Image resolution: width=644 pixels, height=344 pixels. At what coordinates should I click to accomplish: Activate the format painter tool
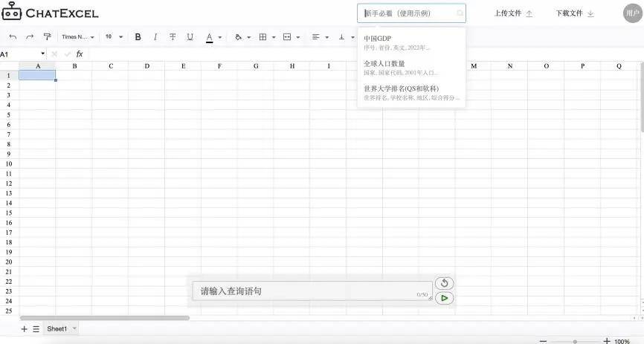(x=48, y=36)
